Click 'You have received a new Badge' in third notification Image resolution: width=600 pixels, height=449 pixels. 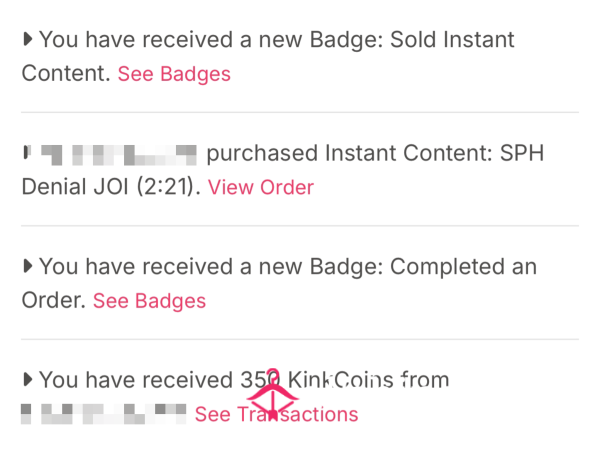(211, 267)
